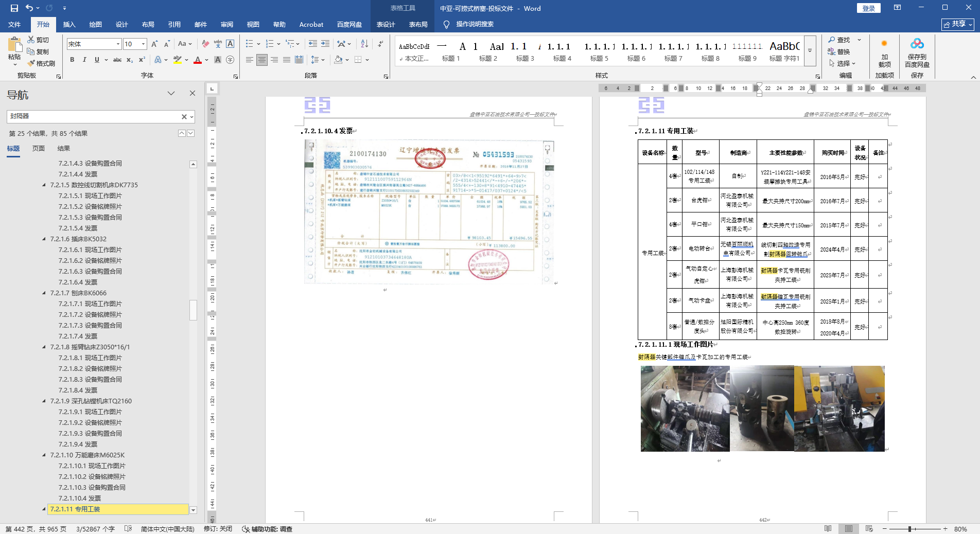Open the font size dropdown
Screen dimensions: 980x534
click(144, 44)
